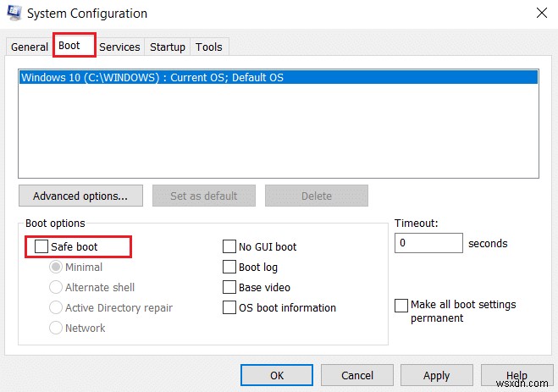Open the Startup tab
This screenshot has height=392, width=558.
point(168,47)
